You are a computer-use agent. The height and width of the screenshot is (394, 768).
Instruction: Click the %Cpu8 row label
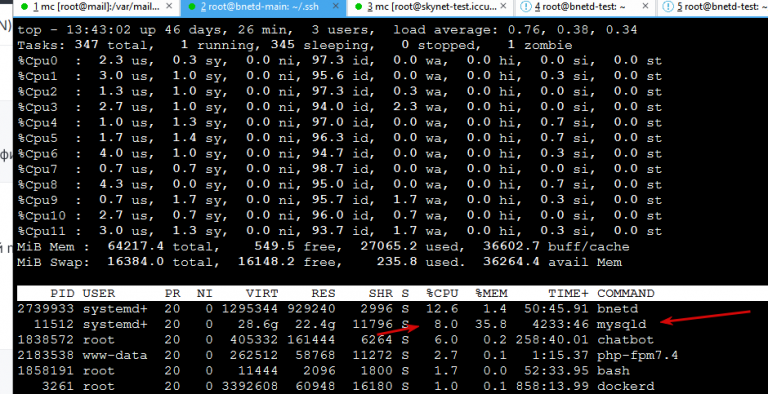click(x=37, y=185)
